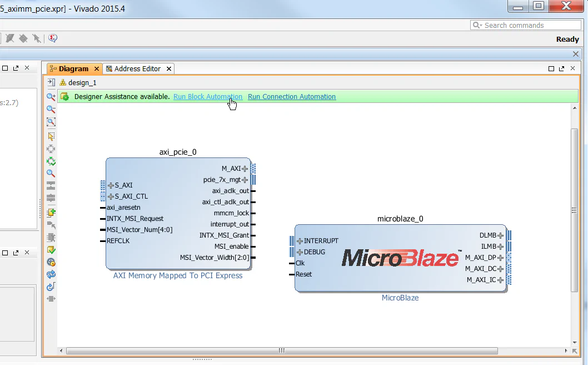Click the Add IP plus icon

(51, 212)
